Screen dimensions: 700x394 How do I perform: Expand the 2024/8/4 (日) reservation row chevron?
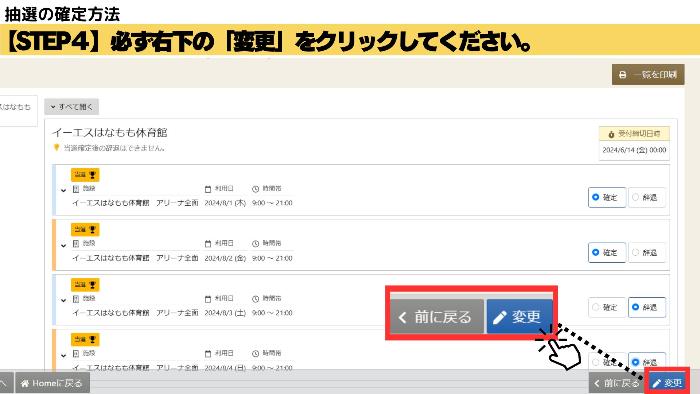63,355
